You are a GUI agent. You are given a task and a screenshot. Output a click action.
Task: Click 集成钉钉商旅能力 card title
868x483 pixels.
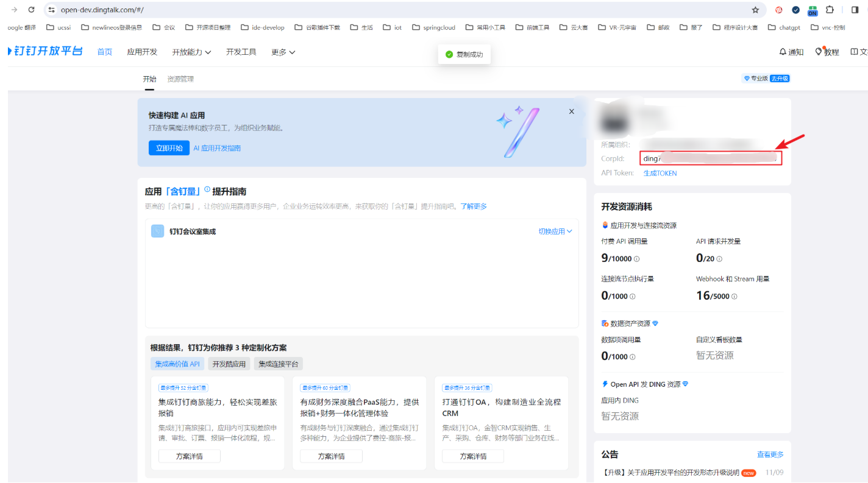[218, 407]
